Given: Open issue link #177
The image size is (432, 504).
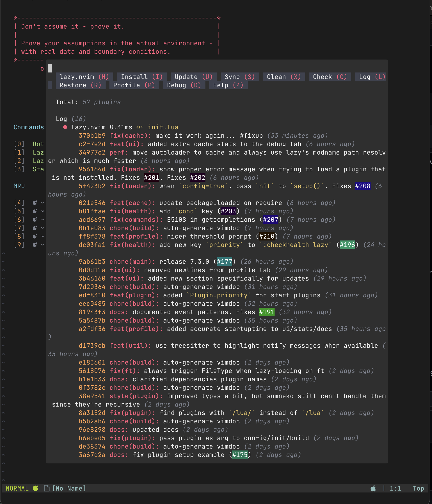Looking at the screenshot, I should (224, 262).
